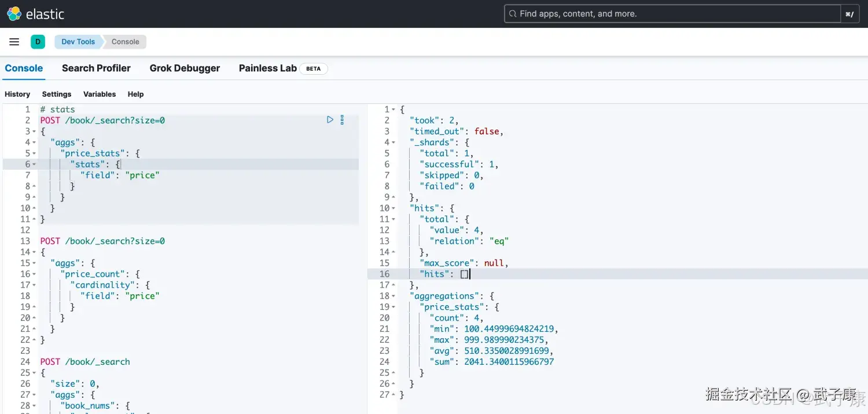The height and width of the screenshot is (414, 868).
Task: Click the Elastic logo
Action: (13, 13)
